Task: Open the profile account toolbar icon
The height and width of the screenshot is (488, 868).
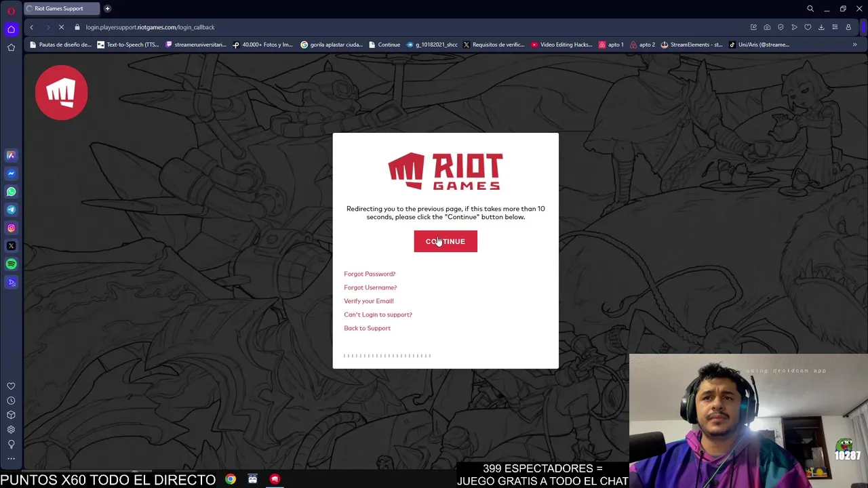Action: pyautogui.click(x=848, y=27)
